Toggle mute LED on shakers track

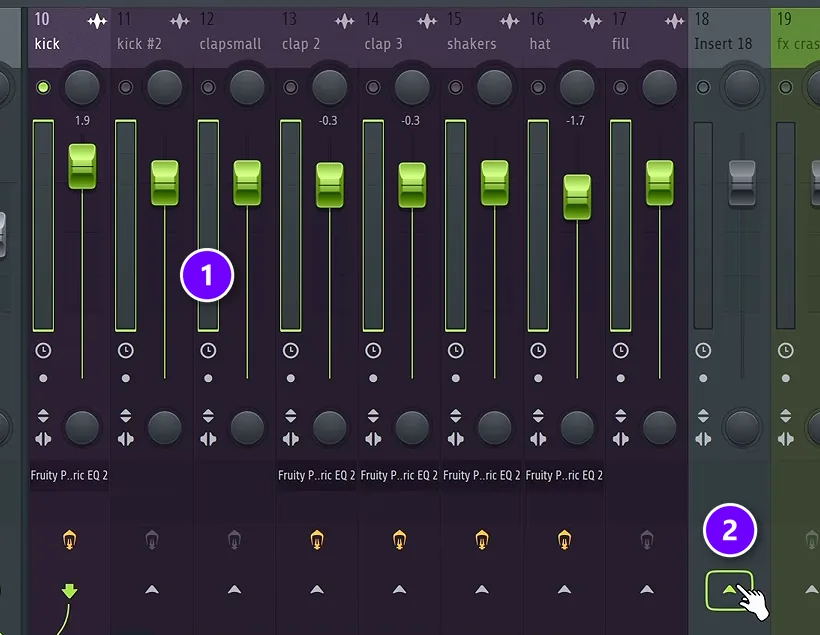click(x=455, y=87)
